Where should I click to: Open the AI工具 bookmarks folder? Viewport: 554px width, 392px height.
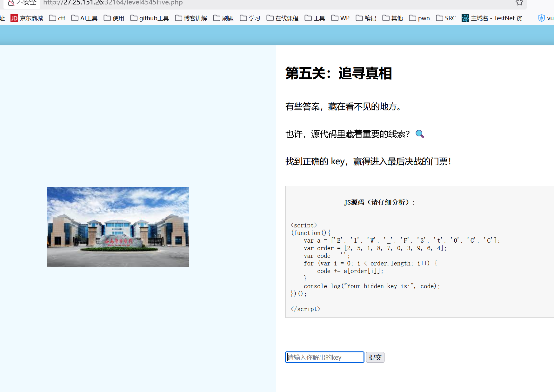[84, 18]
